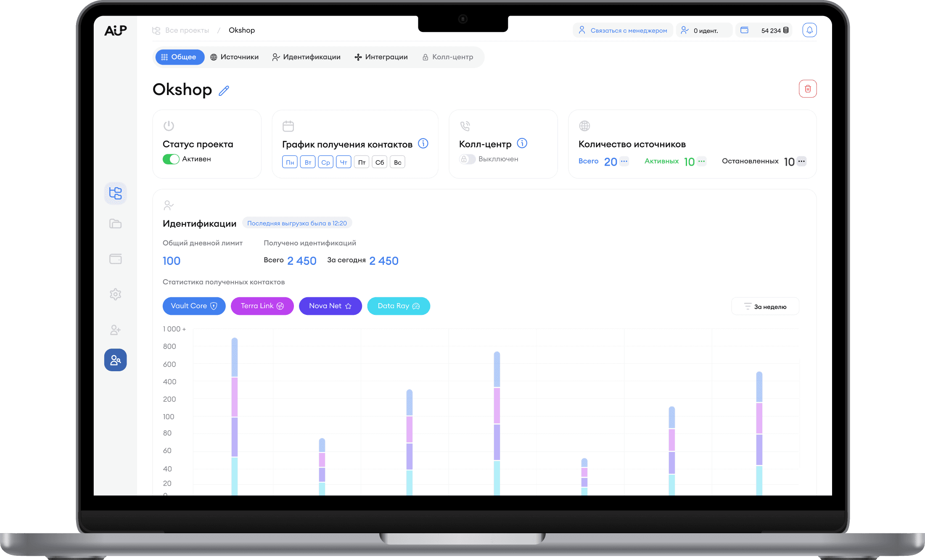Expand the three-dots menu next to Всего 20
Image resolution: width=925 pixels, height=560 pixels.
click(624, 161)
